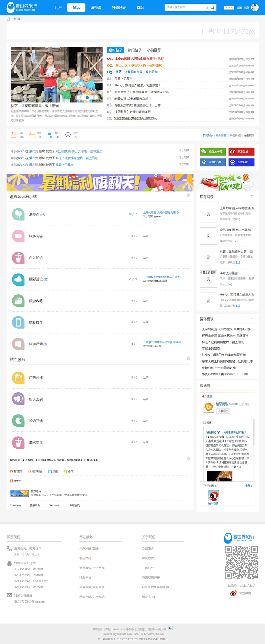Switch to the 小编推荐 tab
Screen dimensions: 265x644
[154, 50]
